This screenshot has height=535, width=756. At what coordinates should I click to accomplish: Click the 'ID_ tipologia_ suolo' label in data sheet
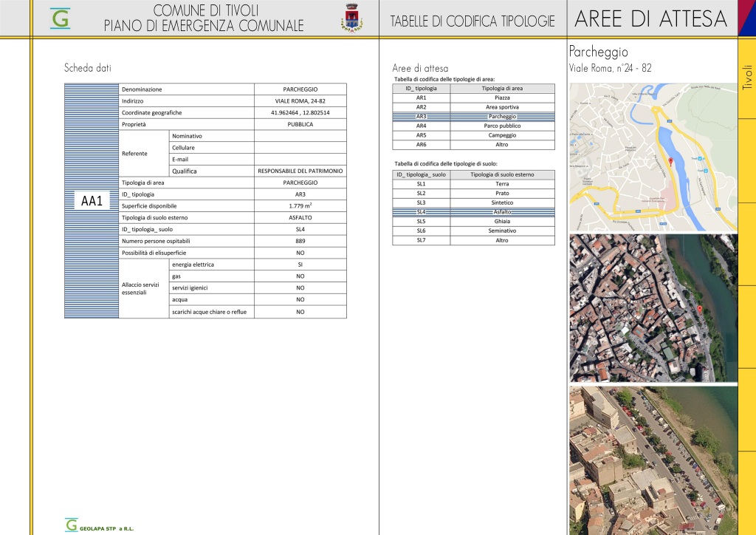147,230
